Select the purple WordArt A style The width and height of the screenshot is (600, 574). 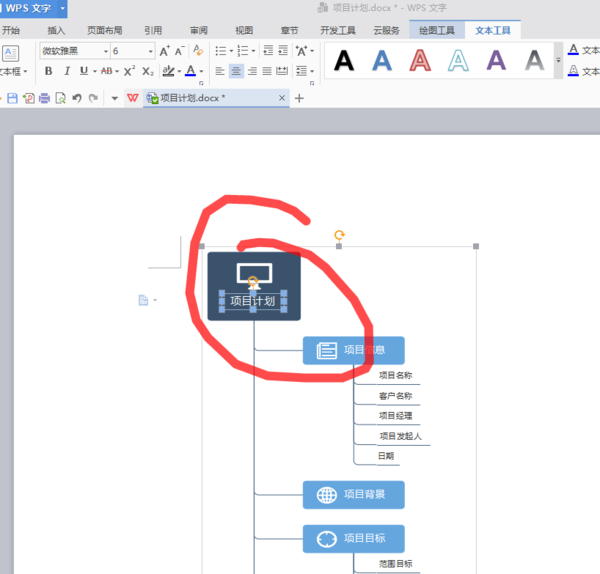tap(496, 61)
